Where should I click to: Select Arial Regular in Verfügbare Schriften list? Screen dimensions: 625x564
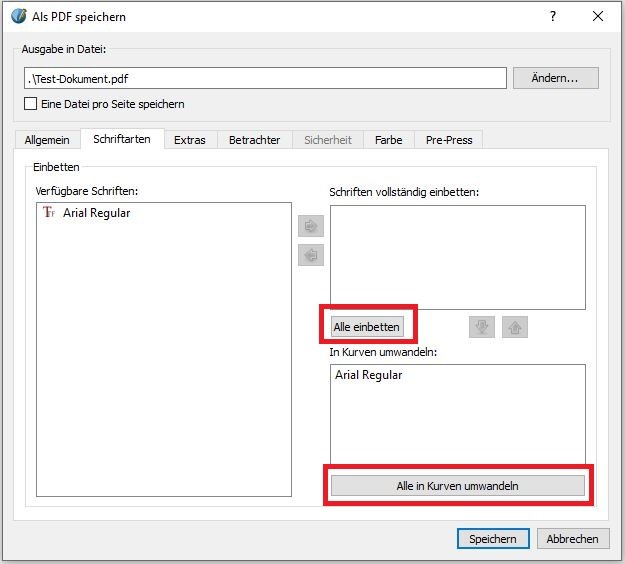click(96, 213)
